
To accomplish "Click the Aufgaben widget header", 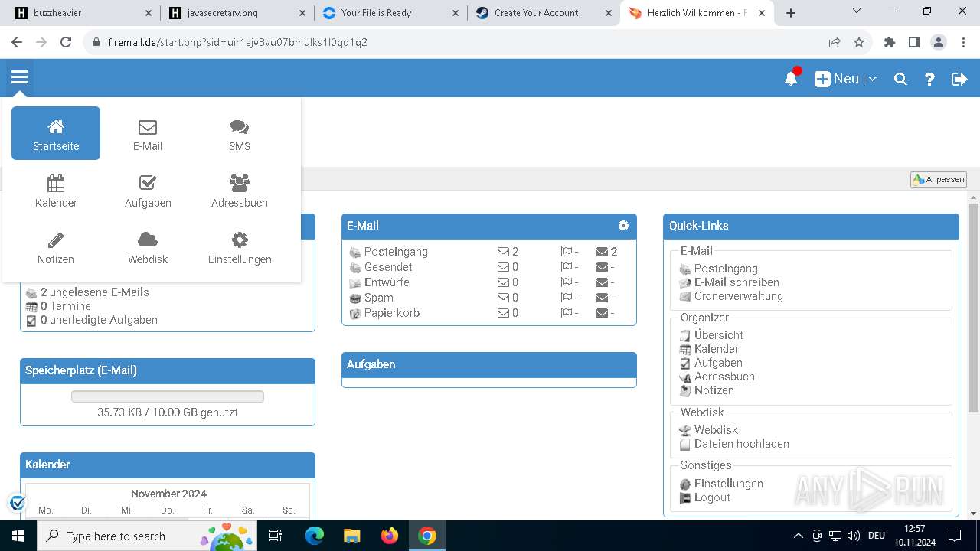I will pyautogui.click(x=489, y=364).
